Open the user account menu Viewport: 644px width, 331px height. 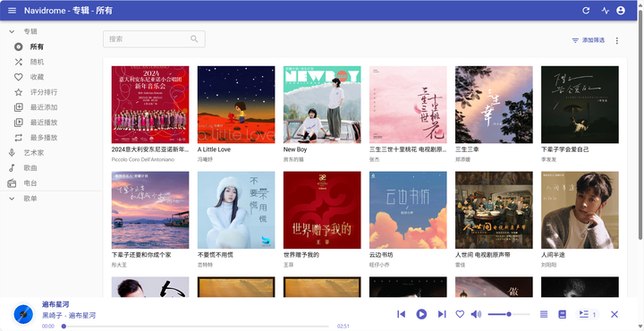point(621,11)
